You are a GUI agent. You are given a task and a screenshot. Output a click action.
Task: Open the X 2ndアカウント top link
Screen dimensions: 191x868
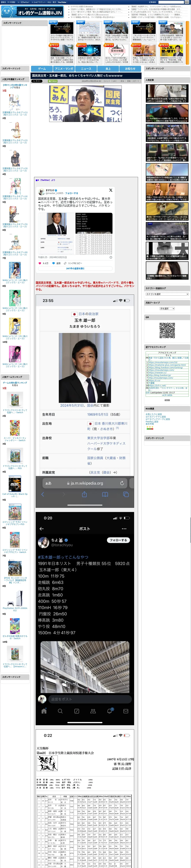click(x=39, y=2)
